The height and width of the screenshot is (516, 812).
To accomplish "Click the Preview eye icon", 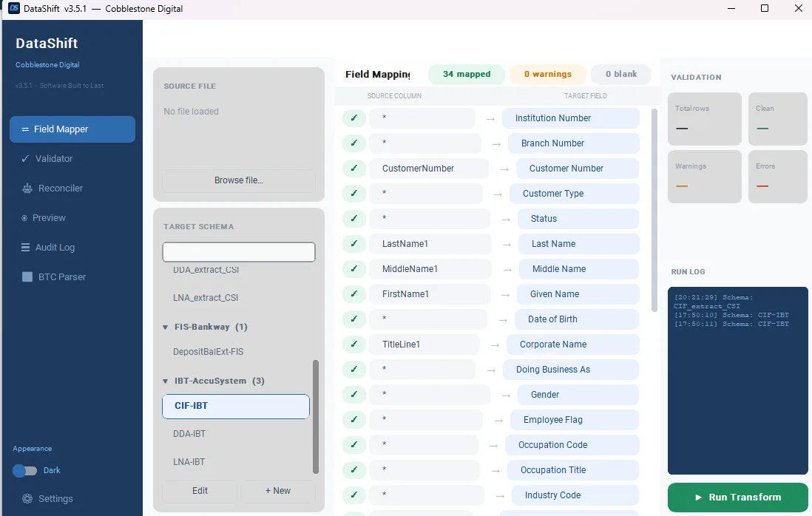I will [x=24, y=218].
